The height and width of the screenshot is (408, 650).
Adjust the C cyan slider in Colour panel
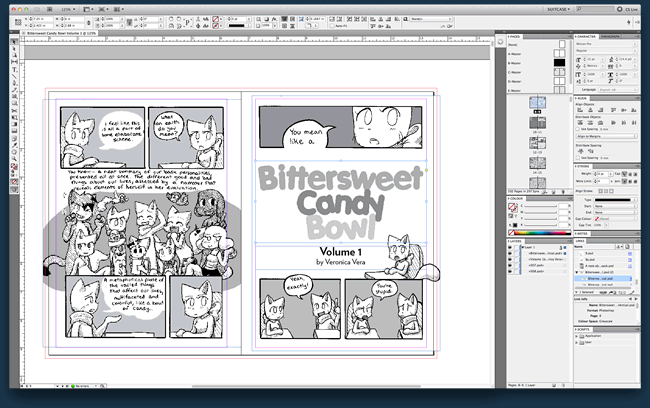pyautogui.click(x=541, y=206)
